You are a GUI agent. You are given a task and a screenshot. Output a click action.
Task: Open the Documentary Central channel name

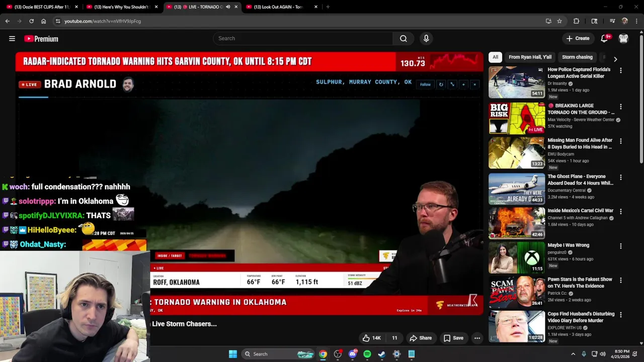pyautogui.click(x=567, y=191)
